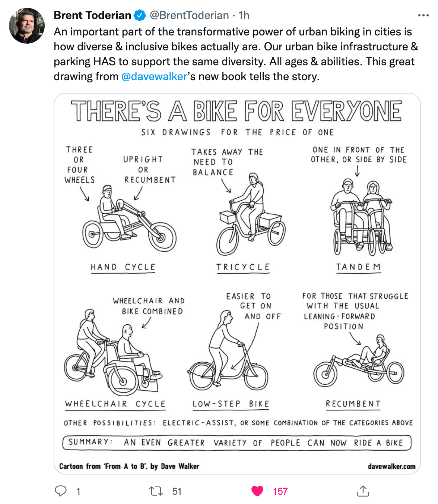Click the tricycle drawing in the cartoon
This screenshot has width=438, height=504.
click(250, 216)
